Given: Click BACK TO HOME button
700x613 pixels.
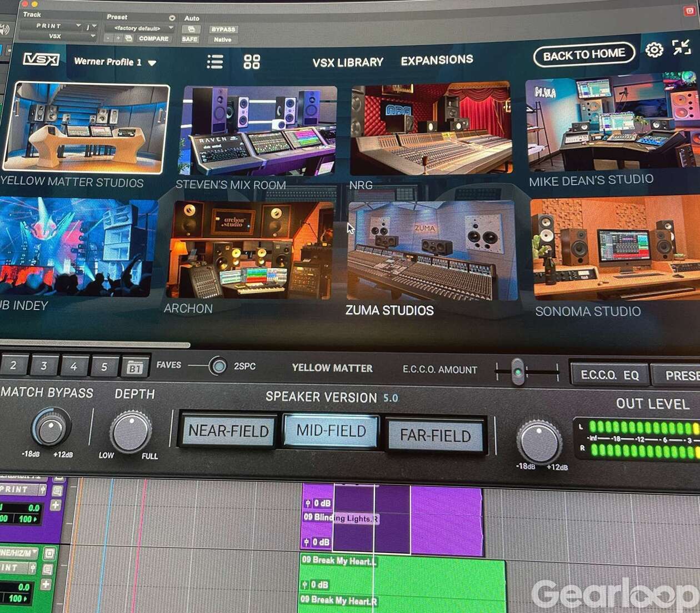Looking at the screenshot, I should pos(583,54).
